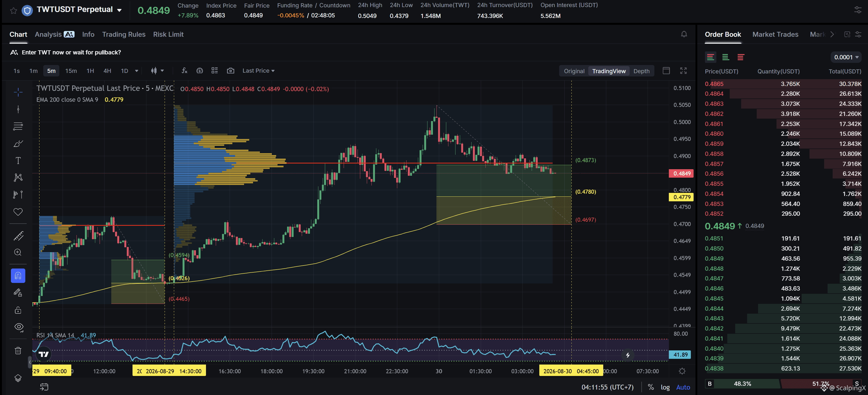
Task: Select the crosshair cursor tool
Action: pos(18,92)
